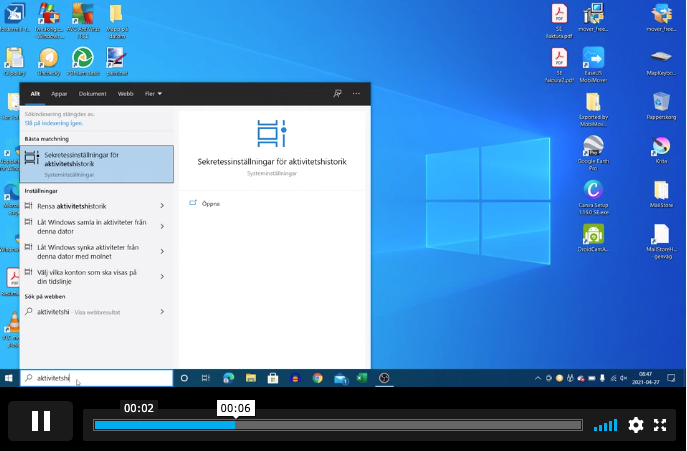Pause the video playback
Screen dimensions: 687x451
pos(41,421)
